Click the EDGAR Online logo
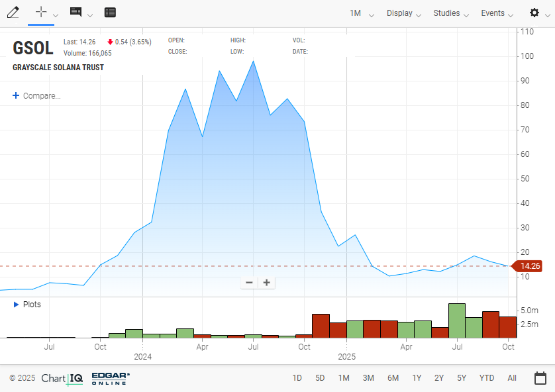This screenshot has width=555, height=392. [111, 379]
